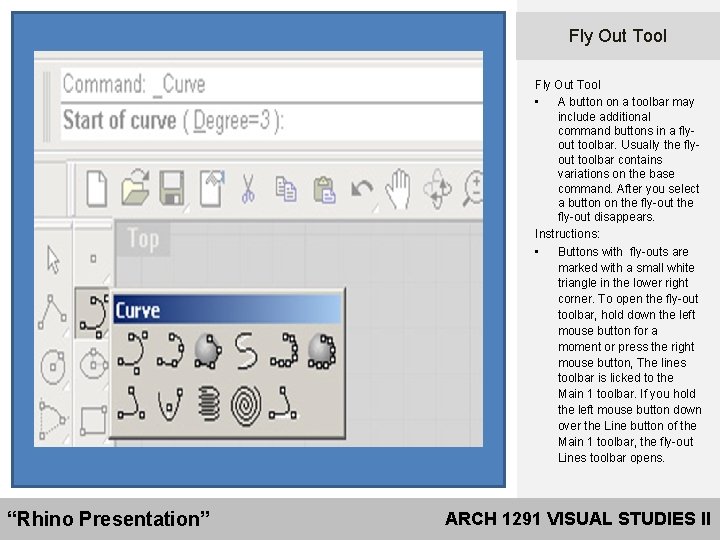The height and width of the screenshot is (540, 720).
Task: Click the Curve fly-out title bar
Action: (x=227, y=310)
